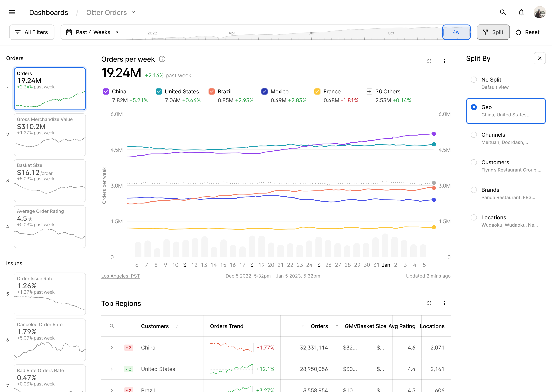Expand the China row in Top Regions

pos(112,348)
